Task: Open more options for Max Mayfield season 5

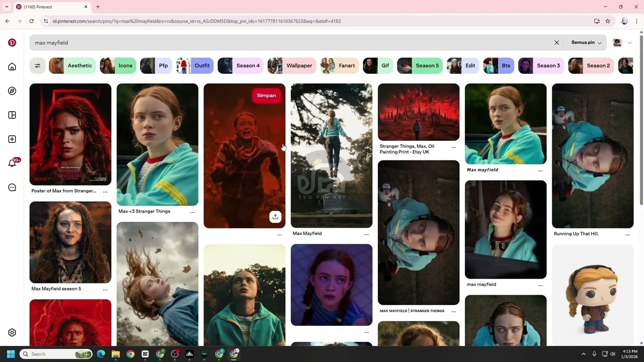Action: click(105, 289)
